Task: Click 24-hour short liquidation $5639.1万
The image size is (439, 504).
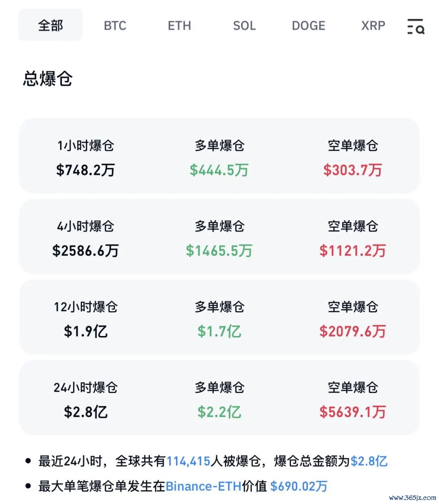Action: 353,412
